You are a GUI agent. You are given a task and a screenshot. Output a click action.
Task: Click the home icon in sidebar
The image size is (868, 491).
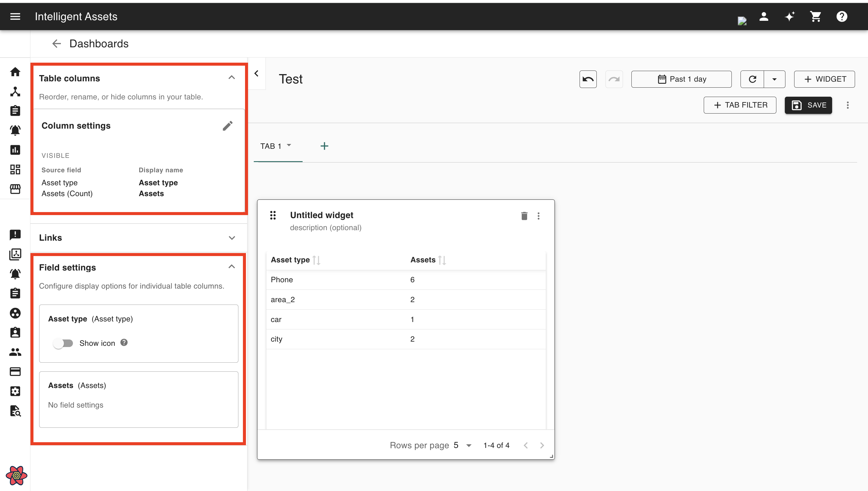[15, 72]
